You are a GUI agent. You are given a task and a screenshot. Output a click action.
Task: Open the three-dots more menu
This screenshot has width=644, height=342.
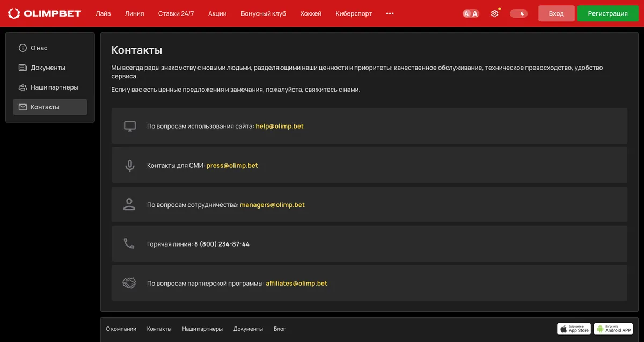[x=390, y=13]
